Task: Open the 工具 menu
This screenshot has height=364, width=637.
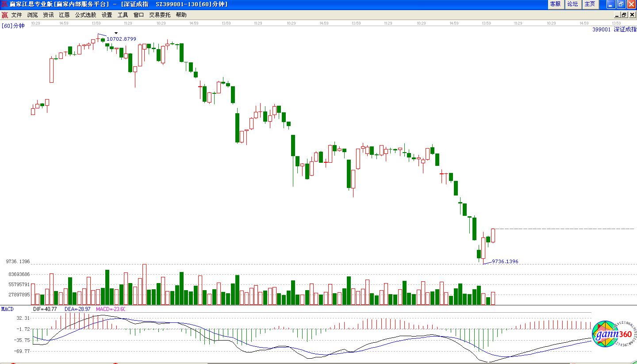Action: pyautogui.click(x=123, y=15)
